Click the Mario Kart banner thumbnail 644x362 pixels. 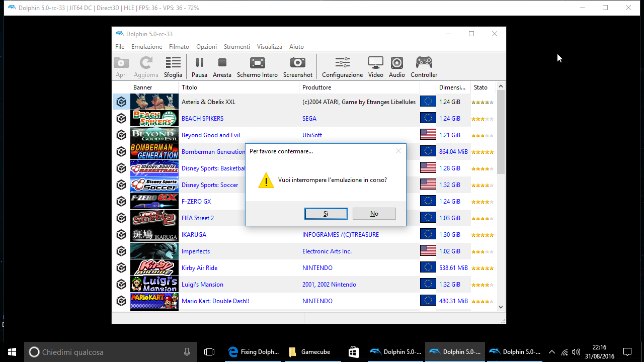point(154,301)
